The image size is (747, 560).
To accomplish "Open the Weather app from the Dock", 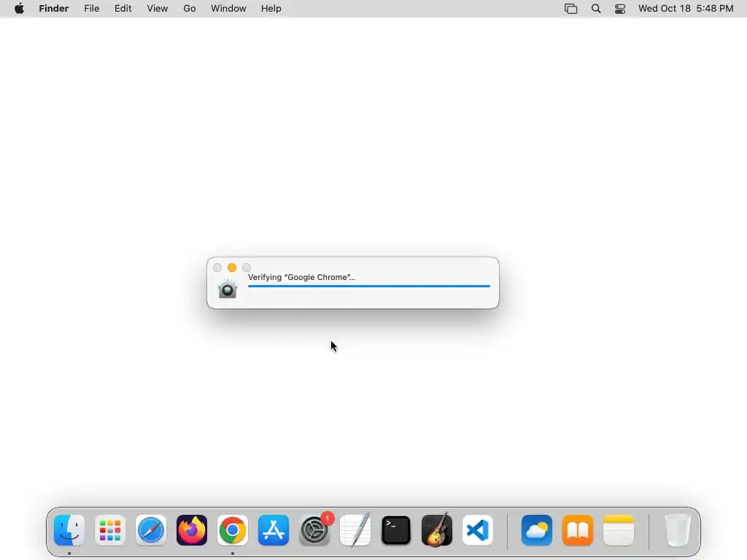I will point(537,530).
